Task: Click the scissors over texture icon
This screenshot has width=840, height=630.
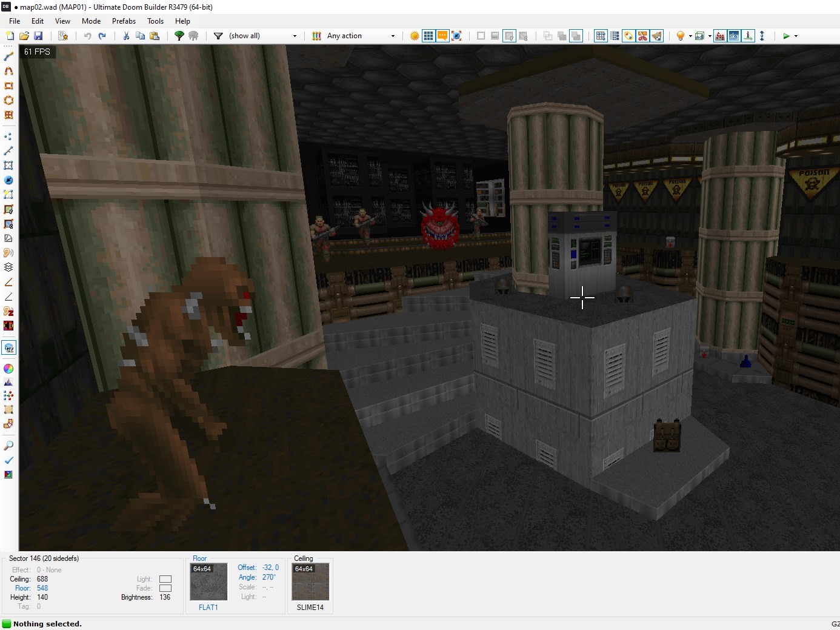Action: [642, 36]
